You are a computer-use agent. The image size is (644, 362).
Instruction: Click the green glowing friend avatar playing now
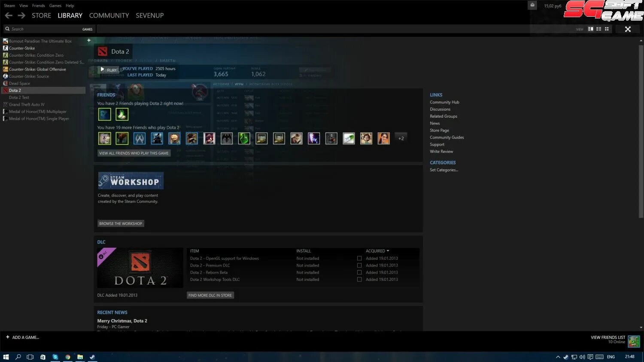coord(122,114)
